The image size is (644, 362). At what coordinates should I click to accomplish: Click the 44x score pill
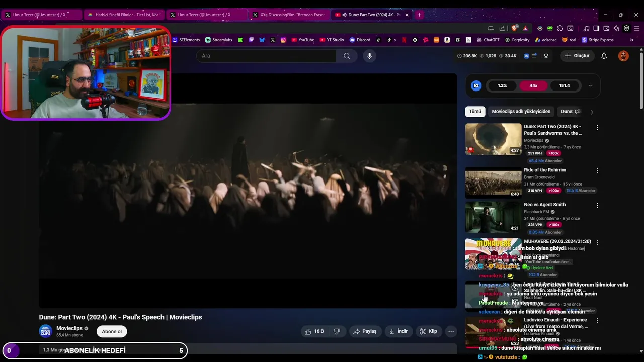533,86
